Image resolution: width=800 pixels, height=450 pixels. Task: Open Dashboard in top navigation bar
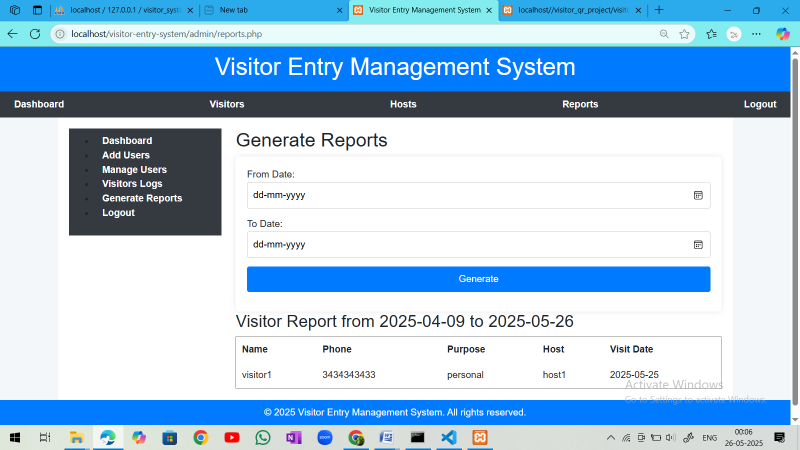[39, 104]
